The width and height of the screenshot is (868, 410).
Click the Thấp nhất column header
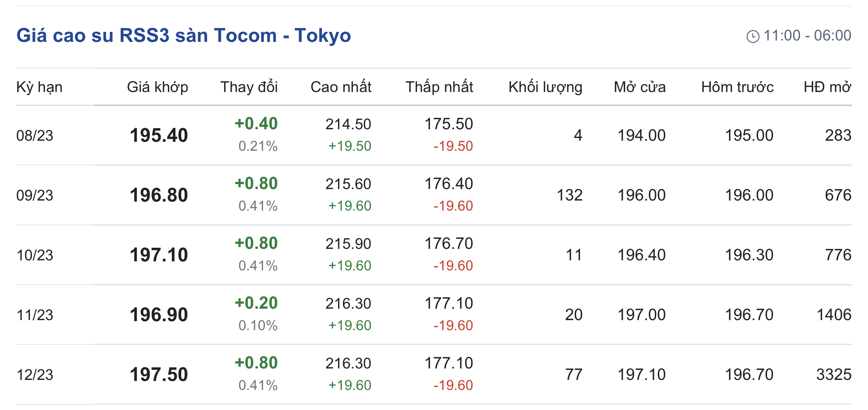click(x=439, y=87)
